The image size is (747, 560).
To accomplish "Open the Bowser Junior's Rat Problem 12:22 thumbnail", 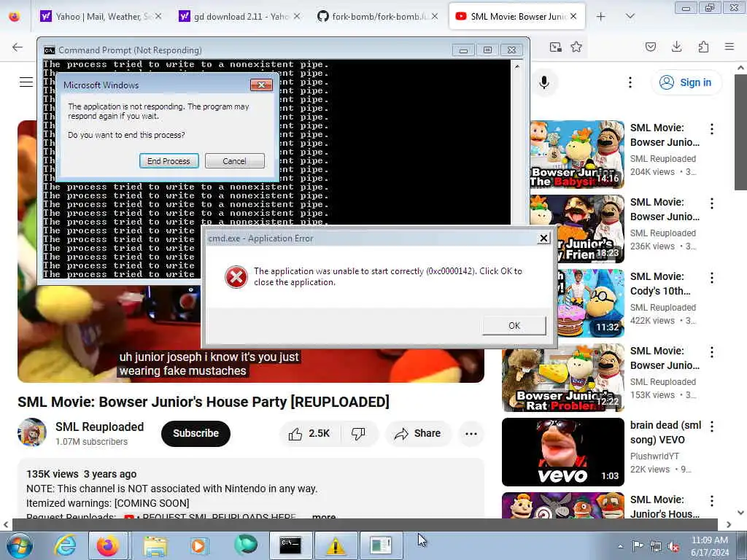I will 563,377.
